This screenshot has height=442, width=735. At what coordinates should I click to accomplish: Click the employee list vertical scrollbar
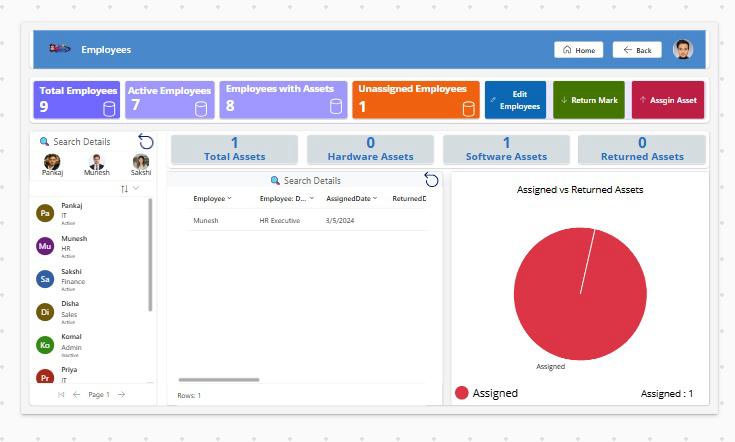tap(150, 255)
